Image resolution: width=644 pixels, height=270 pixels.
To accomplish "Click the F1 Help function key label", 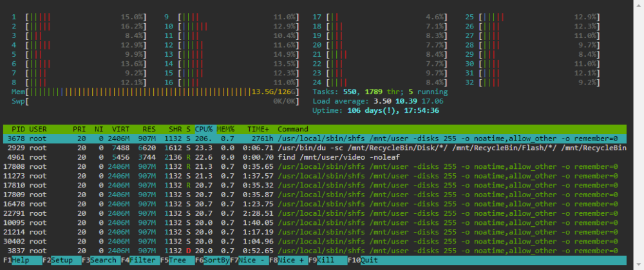I will [x=23, y=260].
